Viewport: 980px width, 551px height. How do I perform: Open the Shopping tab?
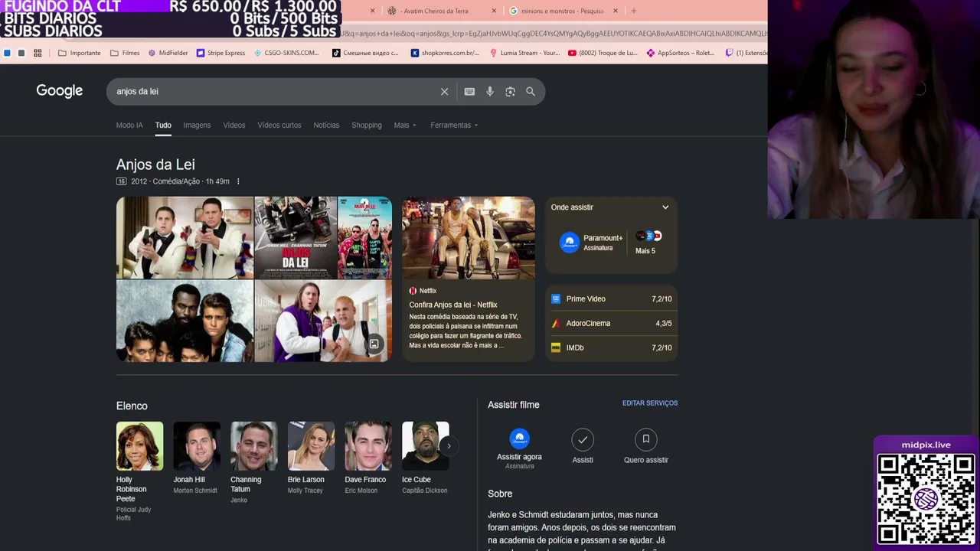click(x=367, y=125)
